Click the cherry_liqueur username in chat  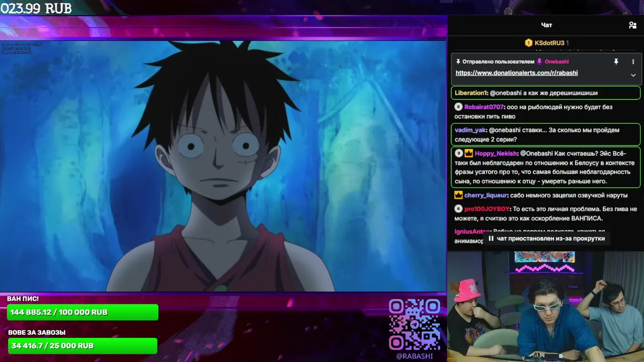tap(486, 195)
